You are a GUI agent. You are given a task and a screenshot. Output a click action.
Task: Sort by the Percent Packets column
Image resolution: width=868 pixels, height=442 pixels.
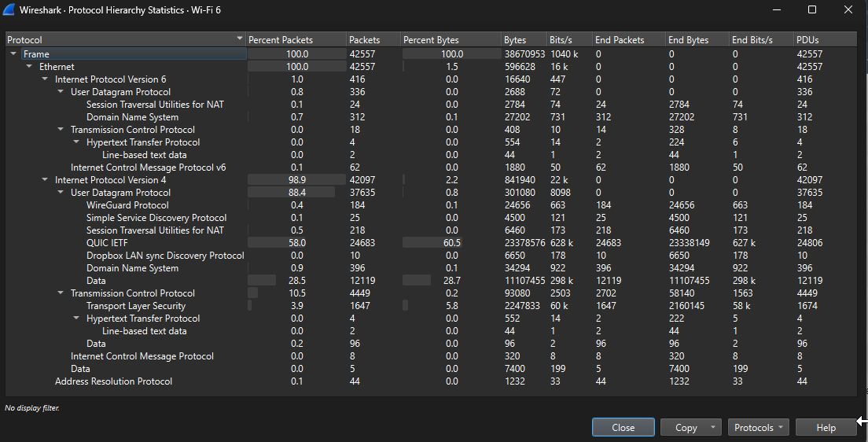pos(296,40)
